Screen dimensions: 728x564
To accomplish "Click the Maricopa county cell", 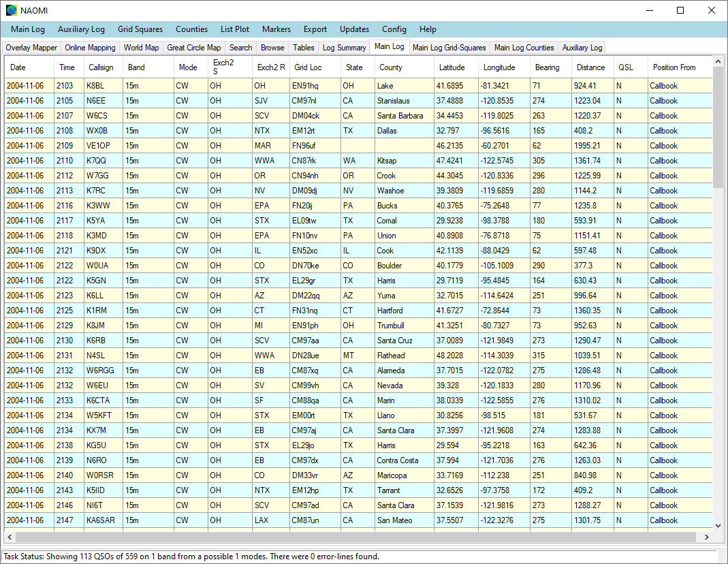I will 405,475.
